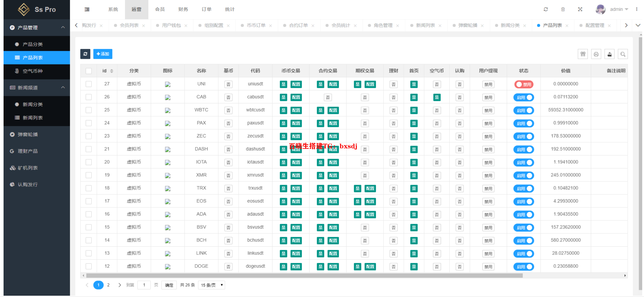Screen dimensions: 644x297
Task: Open 新闻分类 in the sidebar
Action: pyautogui.click(x=33, y=105)
